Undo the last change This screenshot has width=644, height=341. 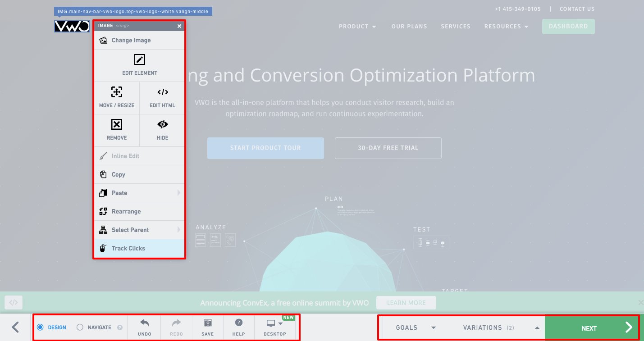[x=145, y=327]
